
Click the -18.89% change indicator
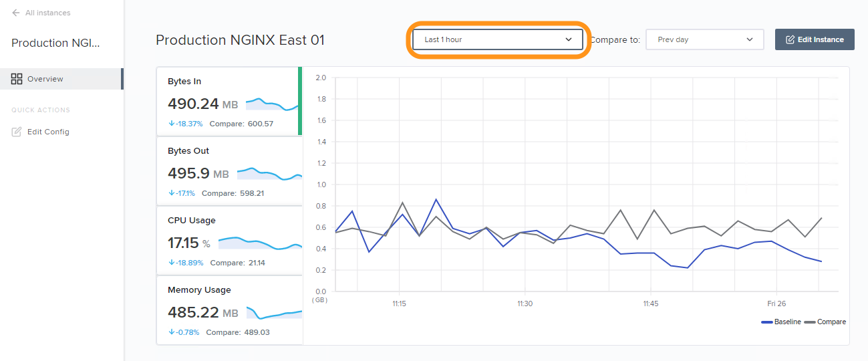pyautogui.click(x=185, y=263)
